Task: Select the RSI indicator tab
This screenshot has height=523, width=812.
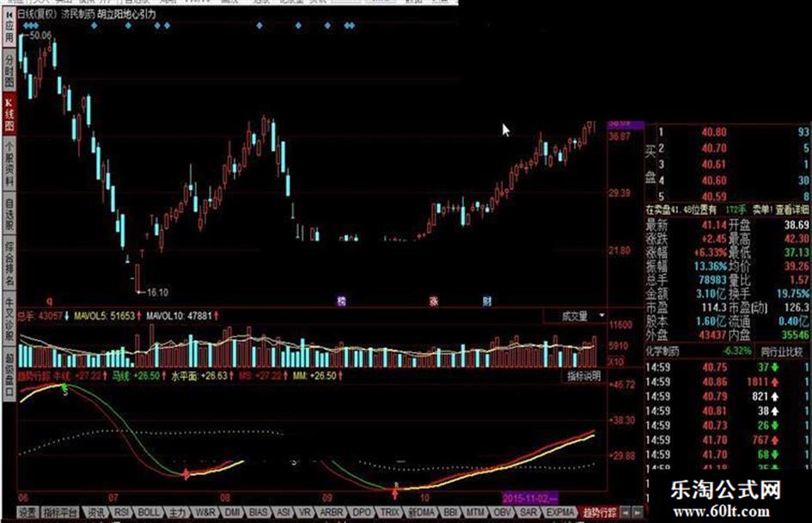Action: [122, 513]
